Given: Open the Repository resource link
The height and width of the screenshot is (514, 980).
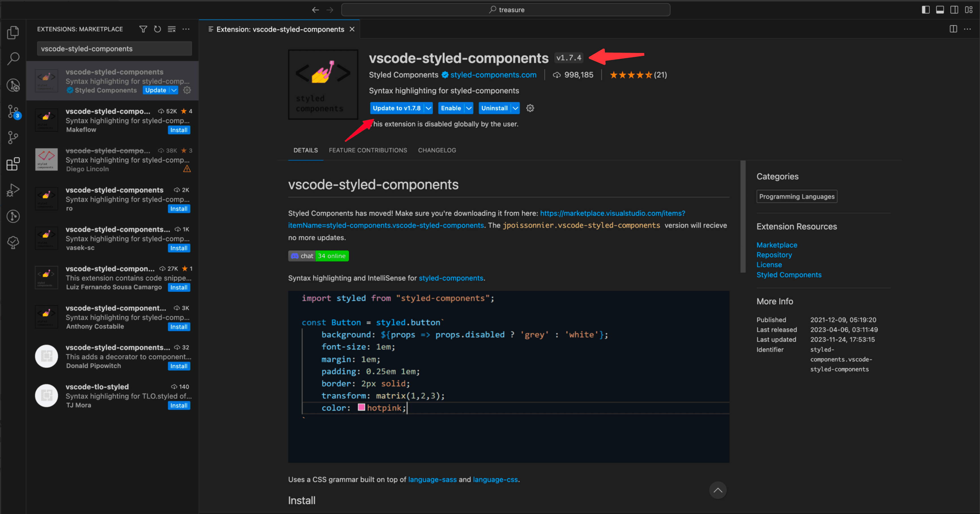Looking at the screenshot, I should (x=774, y=255).
